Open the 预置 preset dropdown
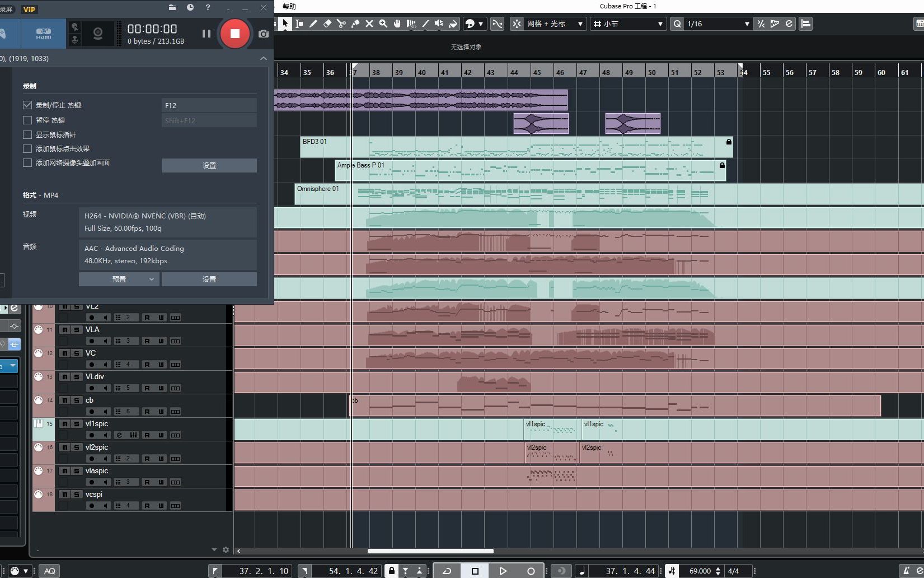Screen dimensions: 924x578 coord(119,279)
